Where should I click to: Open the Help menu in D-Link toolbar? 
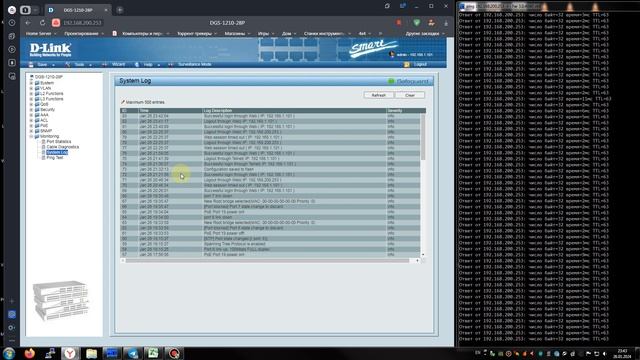click(147, 64)
